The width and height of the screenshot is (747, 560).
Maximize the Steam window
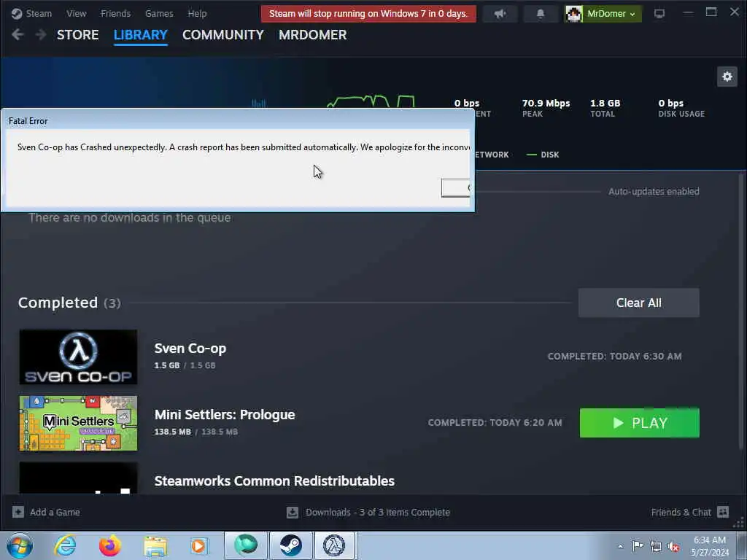click(711, 12)
